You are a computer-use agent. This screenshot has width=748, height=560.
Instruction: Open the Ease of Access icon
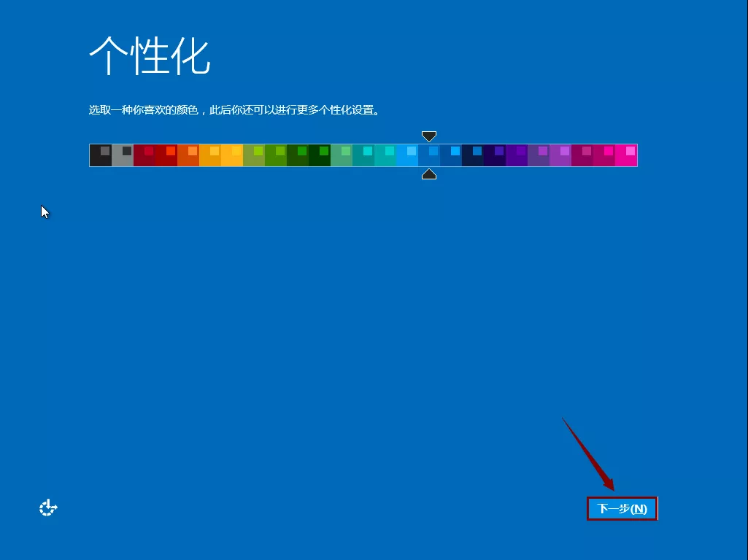48,508
